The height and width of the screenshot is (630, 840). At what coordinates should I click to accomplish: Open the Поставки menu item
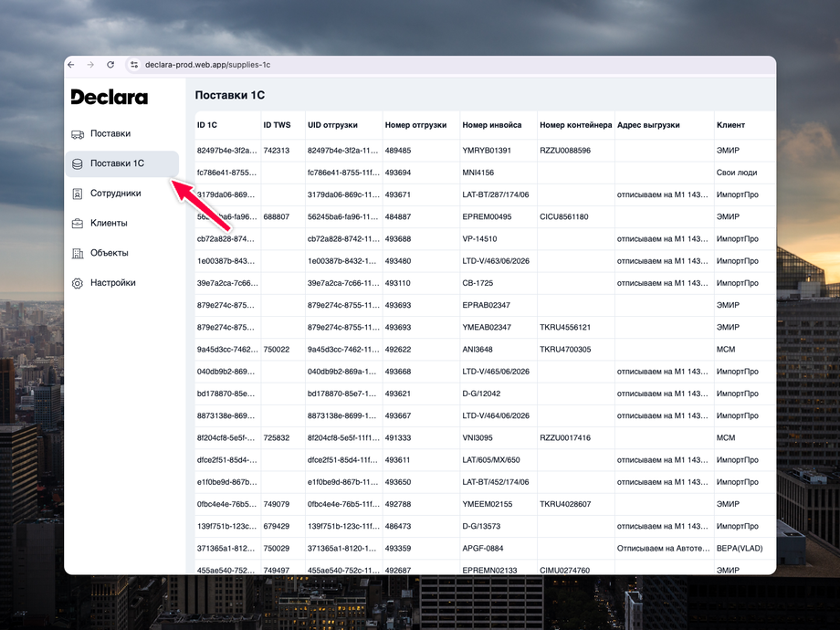(121, 134)
